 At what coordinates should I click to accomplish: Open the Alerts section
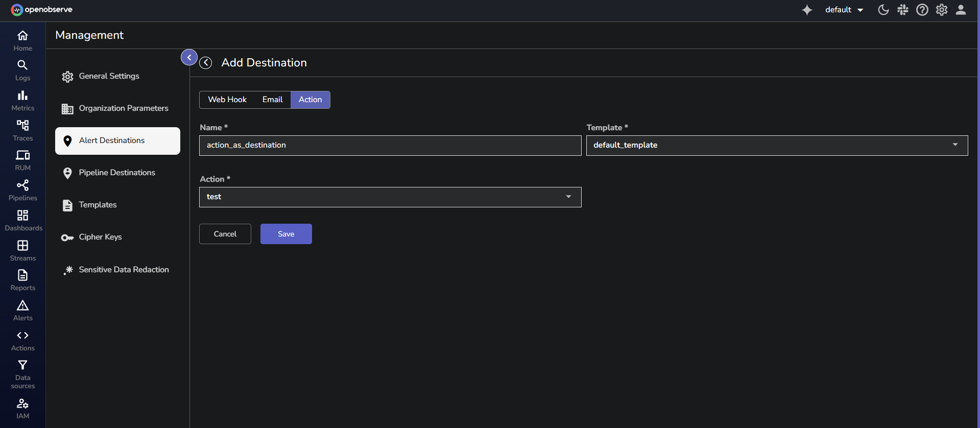click(x=22, y=311)
